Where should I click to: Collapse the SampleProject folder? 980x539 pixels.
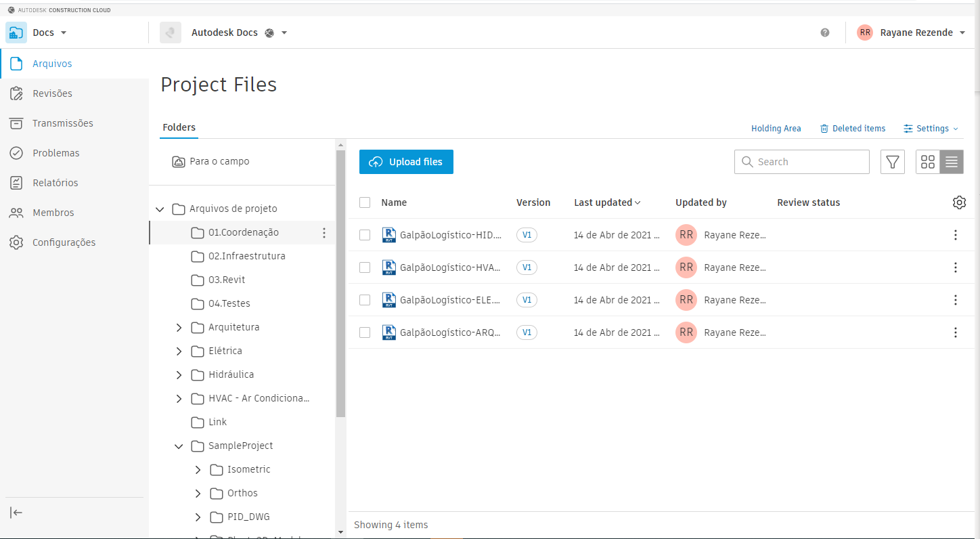coord(179,446)
